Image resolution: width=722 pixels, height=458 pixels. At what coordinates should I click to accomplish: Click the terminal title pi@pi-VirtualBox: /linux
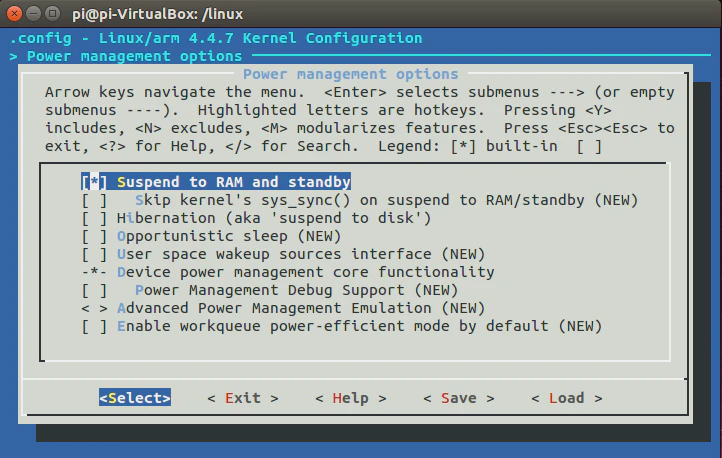(157, 14)
